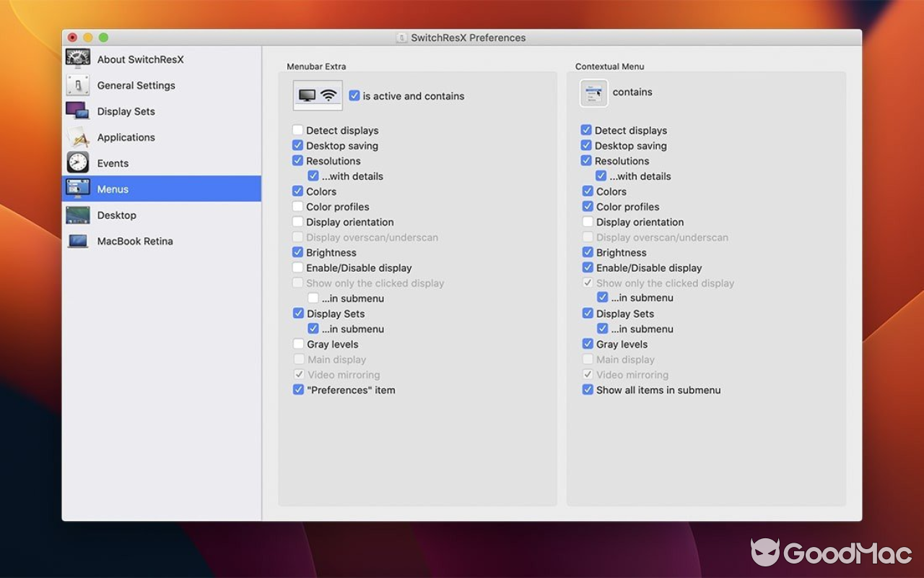Disable 'Show all items in submenu'
Viewport: 924px width, 578px height.
pyautogui.click(x=587, y=389)
